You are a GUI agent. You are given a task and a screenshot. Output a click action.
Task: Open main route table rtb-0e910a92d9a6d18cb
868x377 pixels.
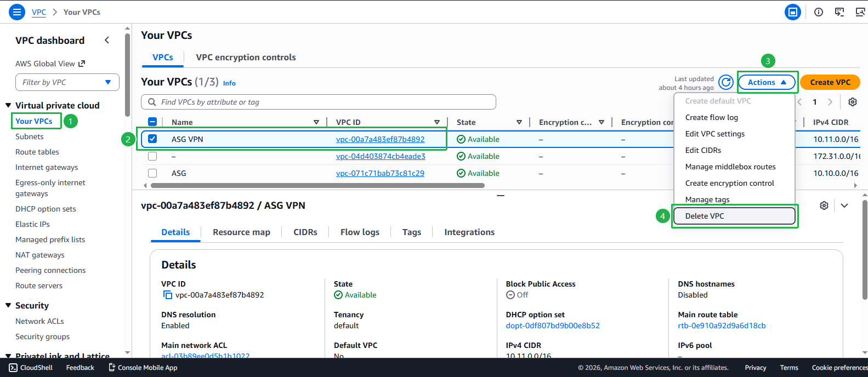point(722,325)
